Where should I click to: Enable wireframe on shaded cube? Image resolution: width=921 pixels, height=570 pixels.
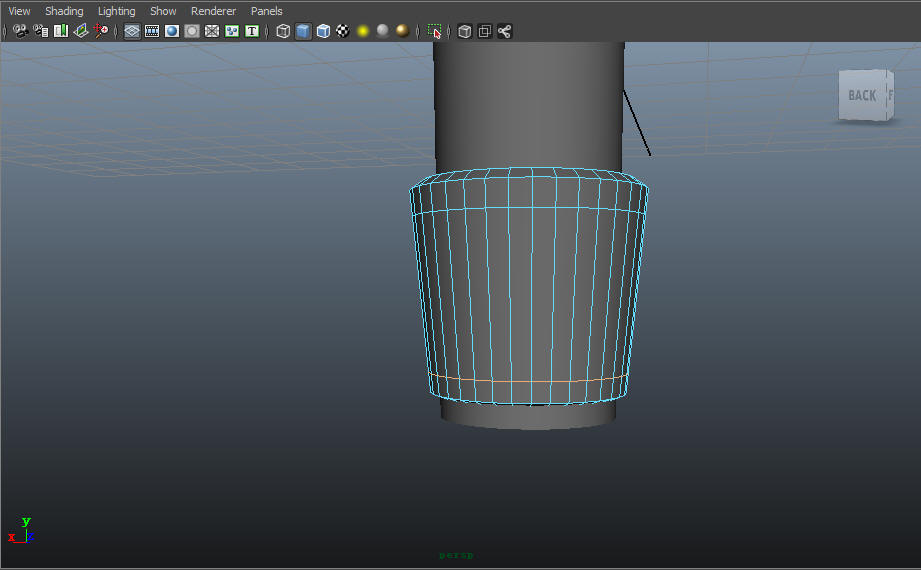point(323,31)
